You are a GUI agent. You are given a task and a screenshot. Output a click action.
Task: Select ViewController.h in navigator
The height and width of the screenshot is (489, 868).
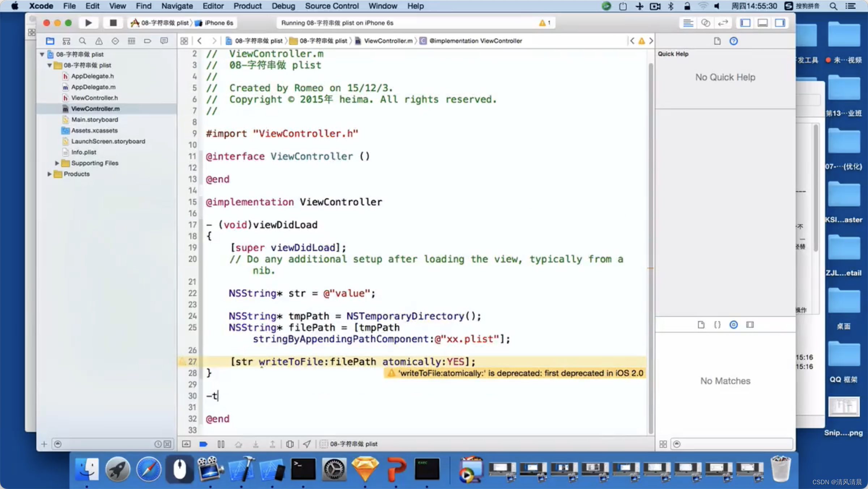pos(94,98)
